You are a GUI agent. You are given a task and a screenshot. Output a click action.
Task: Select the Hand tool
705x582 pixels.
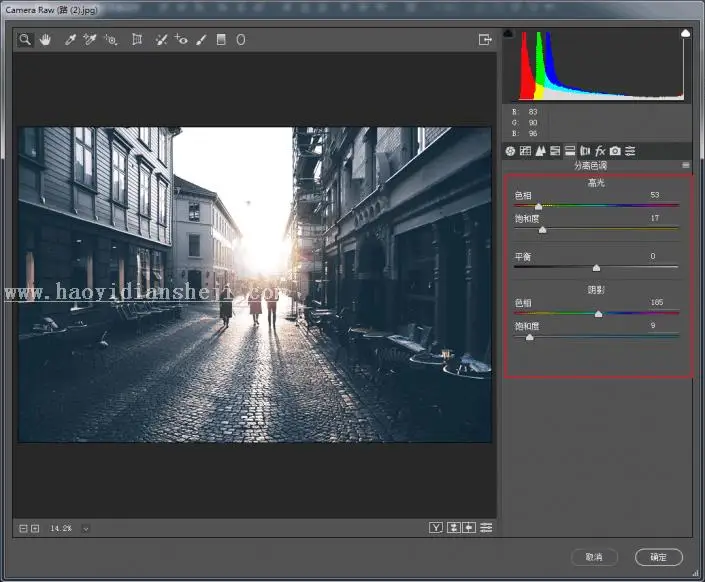[x=45, y=40]
